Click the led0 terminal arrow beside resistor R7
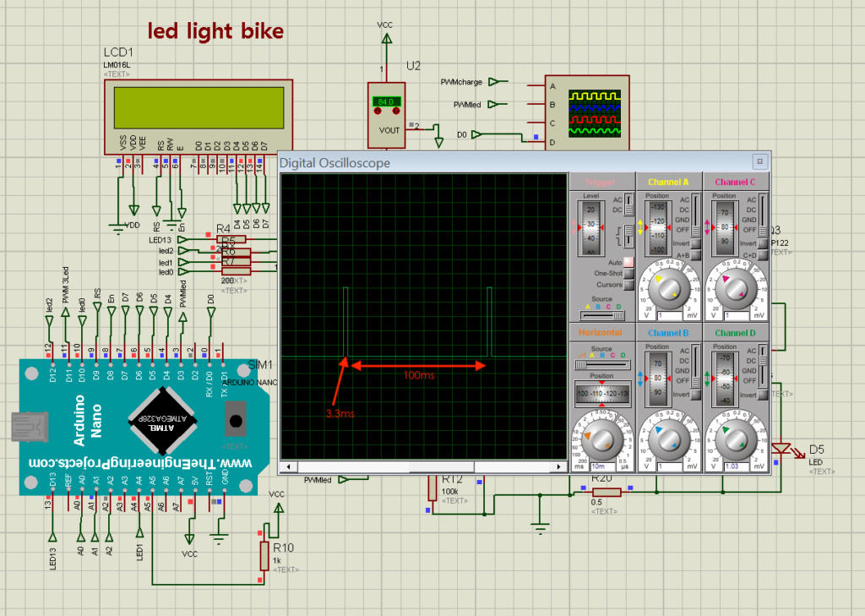 click(x=183, y=271)
